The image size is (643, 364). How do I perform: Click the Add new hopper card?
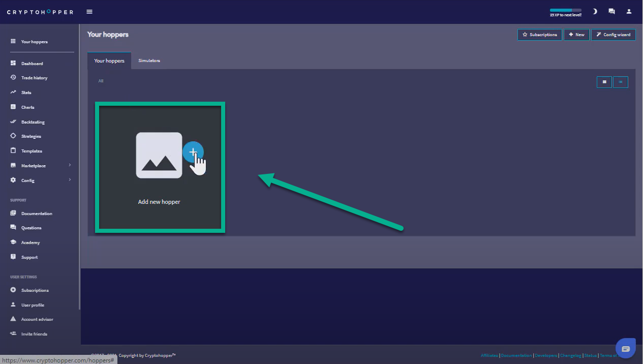pyautogui.click(x=160, y=167)
